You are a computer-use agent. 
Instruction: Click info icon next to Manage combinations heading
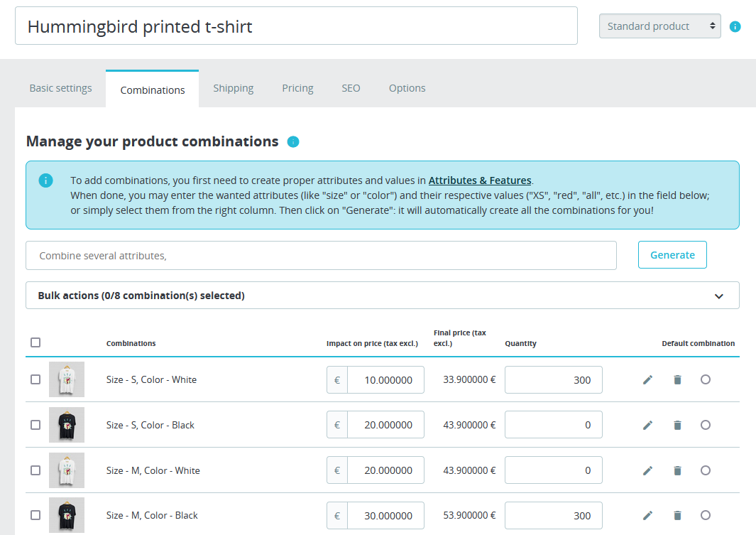coord(293,141)
